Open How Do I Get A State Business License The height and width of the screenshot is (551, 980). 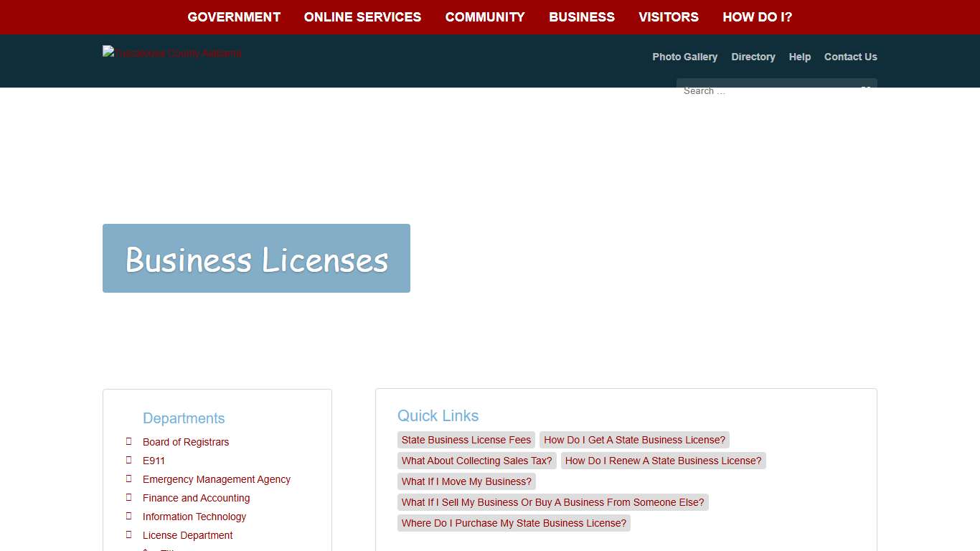(x=634, y=440)
